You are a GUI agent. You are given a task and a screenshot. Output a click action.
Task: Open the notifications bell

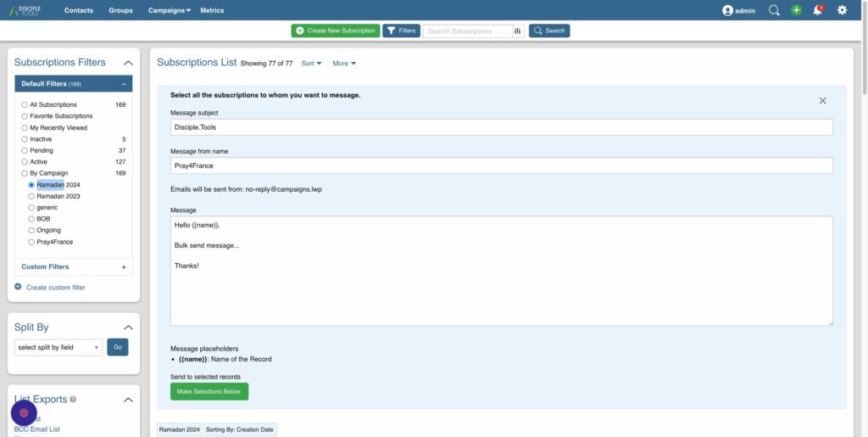(x=818, y=10)
